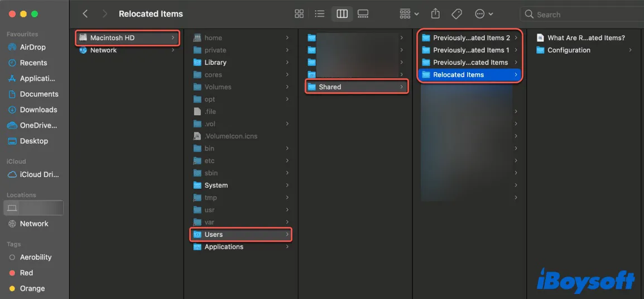
Task: Open the Configuration folder
Action: coord(569,50)
